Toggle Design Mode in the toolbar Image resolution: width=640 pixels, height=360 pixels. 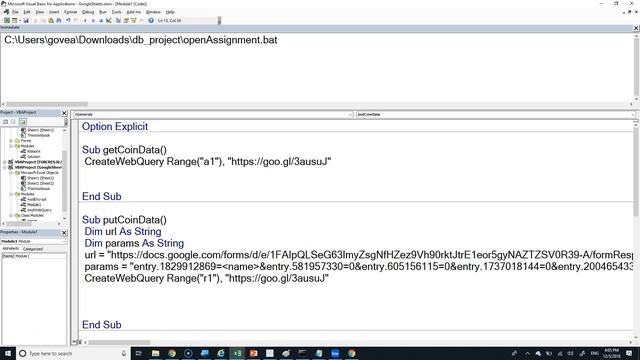click(109, 20)
